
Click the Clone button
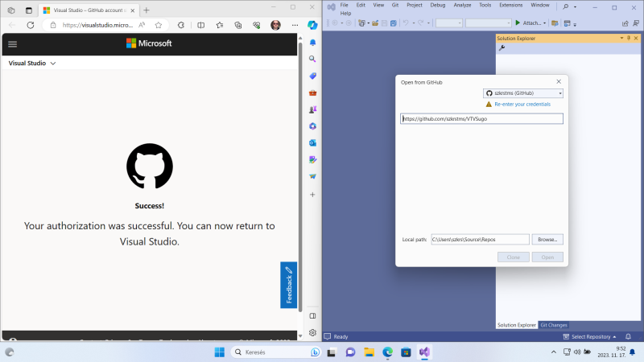tap(514, 257)
